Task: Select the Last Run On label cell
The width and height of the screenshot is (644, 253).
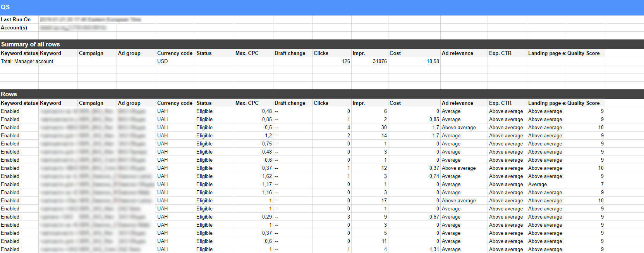Action: pos(16,19)
